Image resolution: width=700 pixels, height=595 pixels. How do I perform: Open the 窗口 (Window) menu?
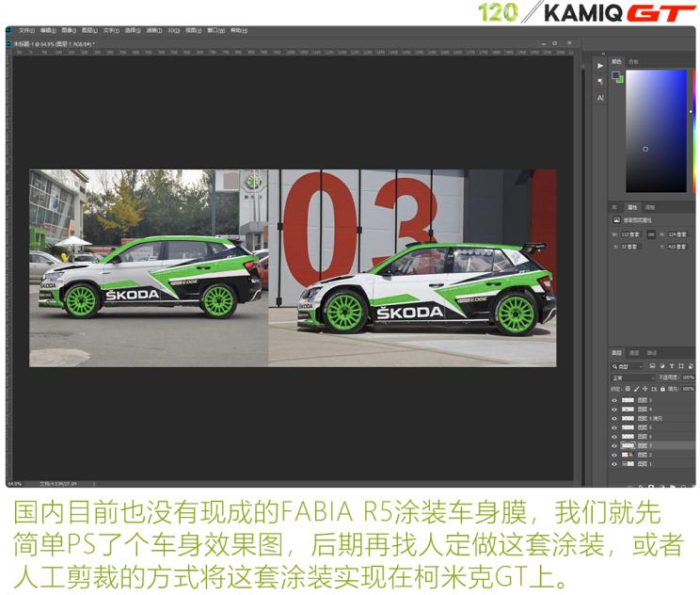pyautogui.click(x=215, y=30)
